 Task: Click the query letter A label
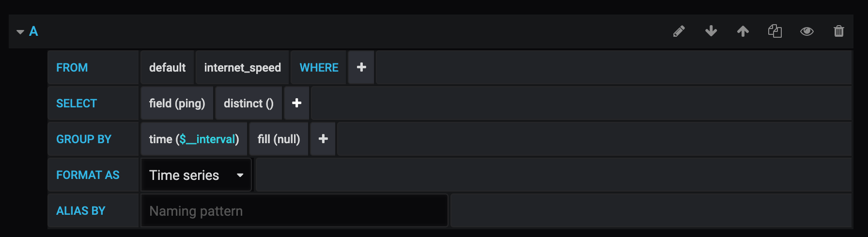[x=33, y=31]
